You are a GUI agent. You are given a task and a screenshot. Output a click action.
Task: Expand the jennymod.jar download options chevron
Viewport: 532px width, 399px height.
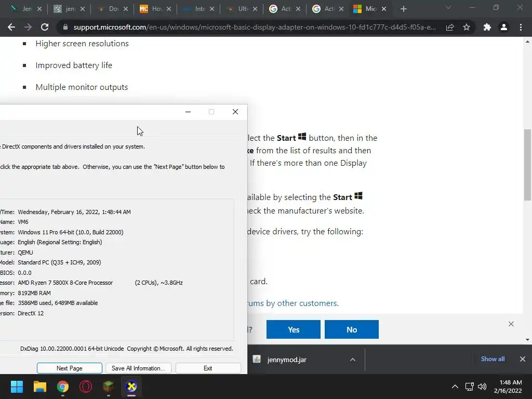353,360
